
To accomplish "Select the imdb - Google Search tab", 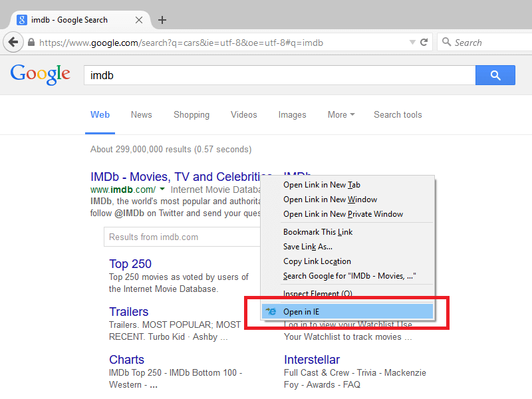I will (80, 20).
